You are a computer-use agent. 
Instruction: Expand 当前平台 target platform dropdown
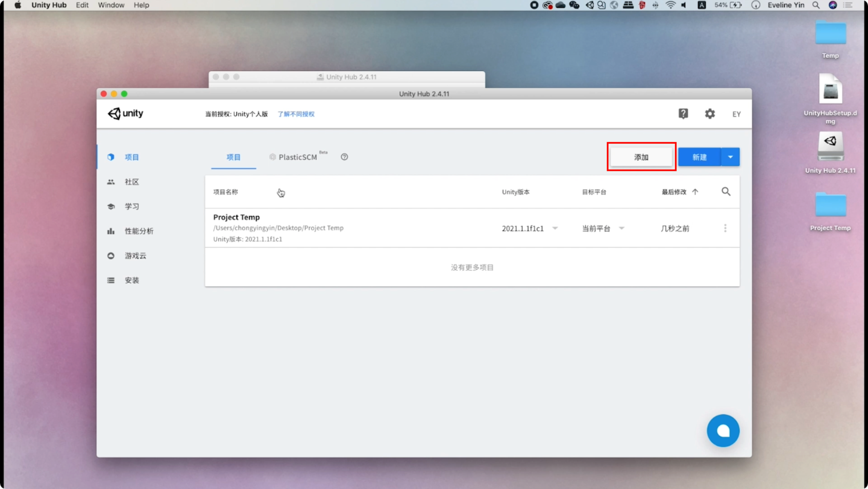pos(622,228)
